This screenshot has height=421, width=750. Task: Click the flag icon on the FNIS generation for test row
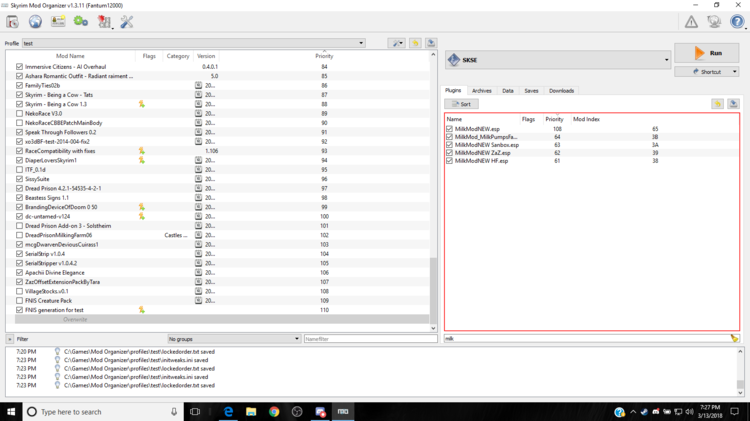tap(142, 310)
